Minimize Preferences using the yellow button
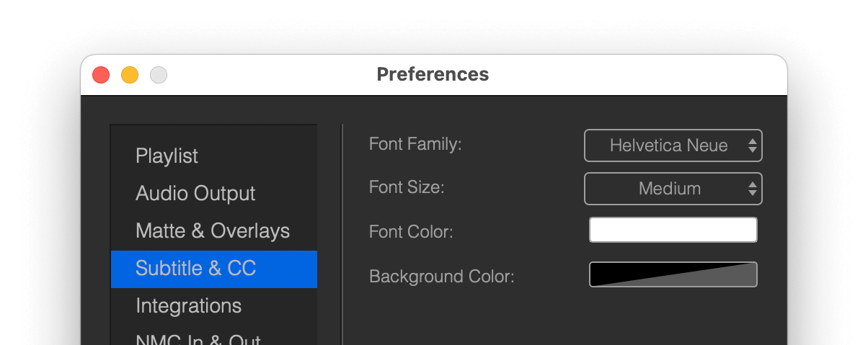868x345 pixels. pyautogui.click(x=130, y=74)
